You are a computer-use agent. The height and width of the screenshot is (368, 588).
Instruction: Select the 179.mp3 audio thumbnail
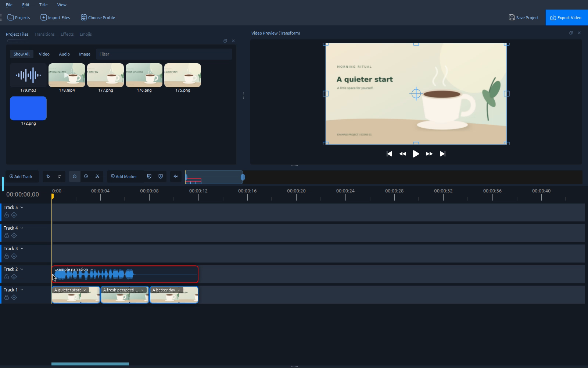(x=28, y=75)
